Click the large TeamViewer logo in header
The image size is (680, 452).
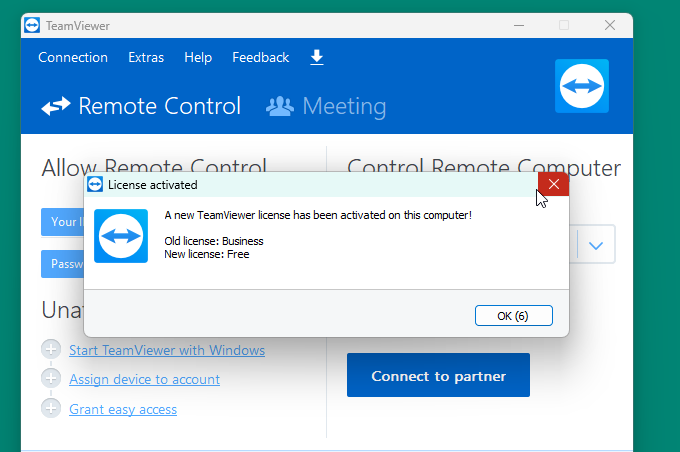tap(582, 86)
